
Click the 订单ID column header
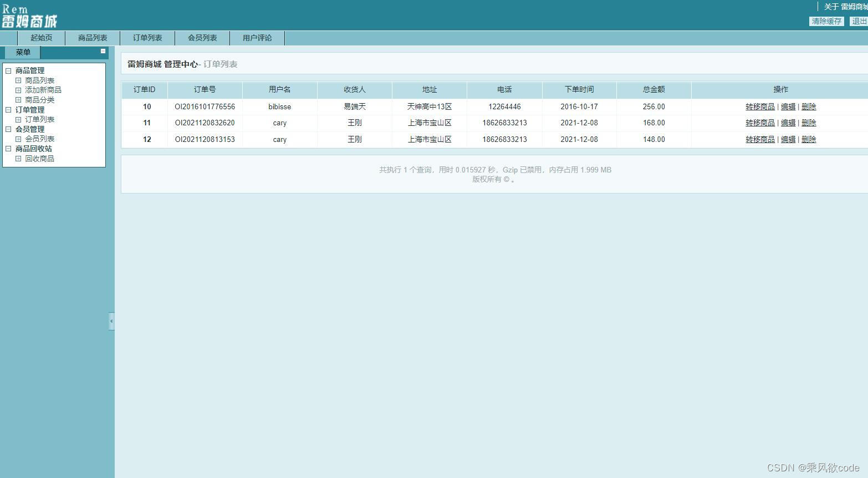145,89
